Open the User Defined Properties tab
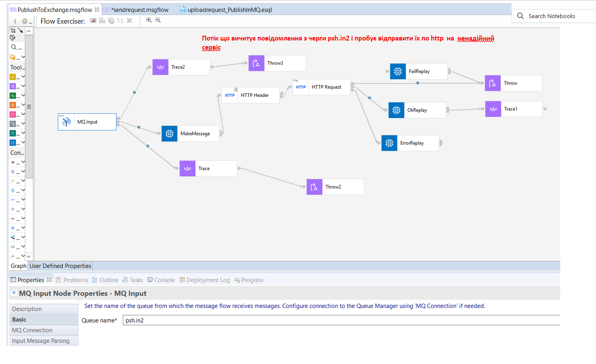596x364 pixels. click(x=60, y=266)
